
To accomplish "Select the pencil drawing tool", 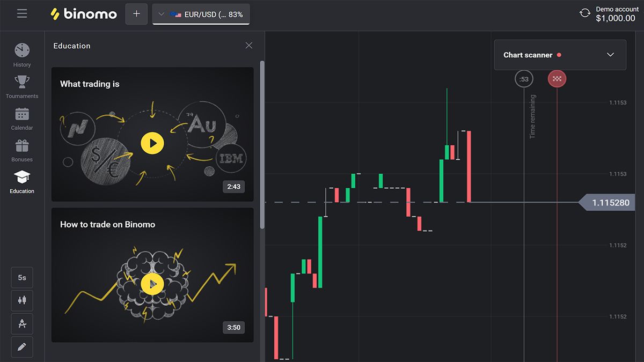I will [x=22, y=347].
